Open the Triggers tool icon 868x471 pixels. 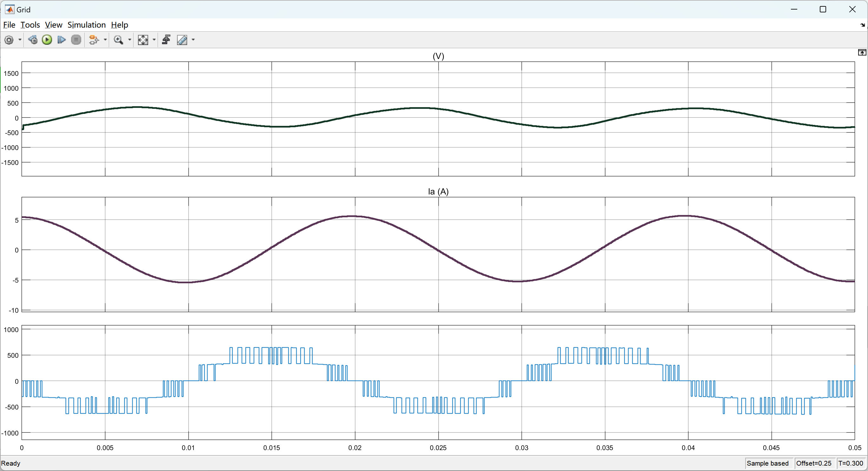(167, 40)
